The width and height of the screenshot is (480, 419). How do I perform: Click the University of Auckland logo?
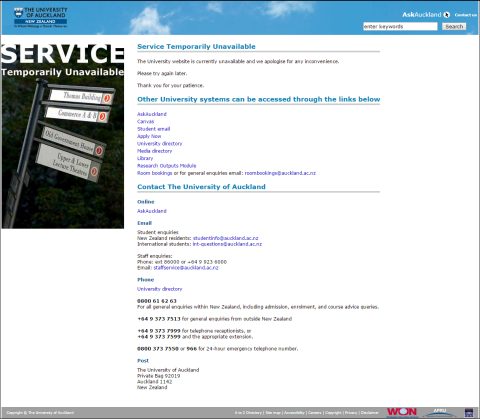pyautogui.click(x=41, y=17)
